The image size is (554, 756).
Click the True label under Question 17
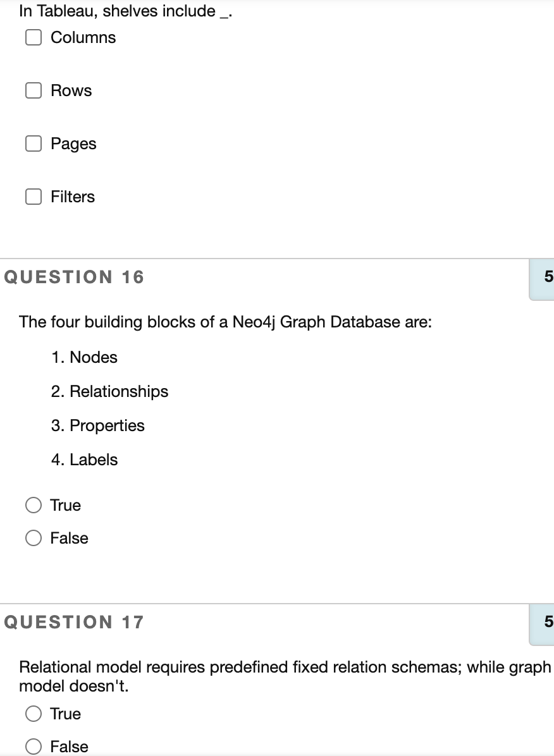pyautogui.click(x=65, y=714)
